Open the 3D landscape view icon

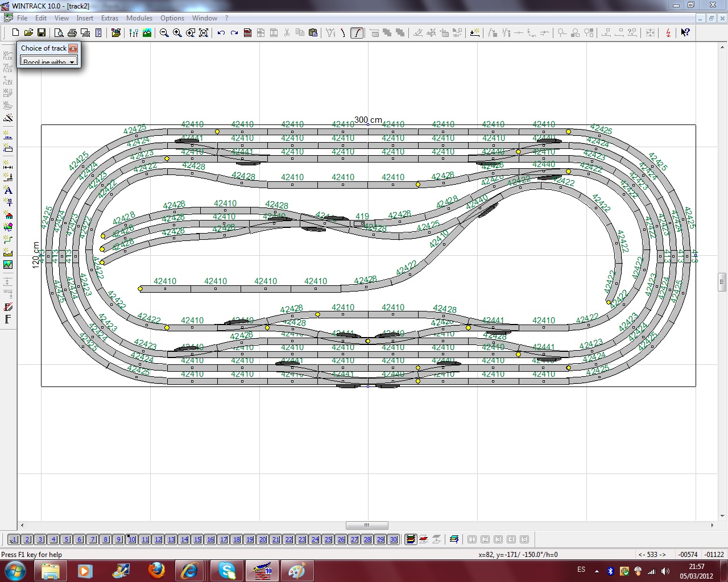pyautogui.click(x=147, y=33)
